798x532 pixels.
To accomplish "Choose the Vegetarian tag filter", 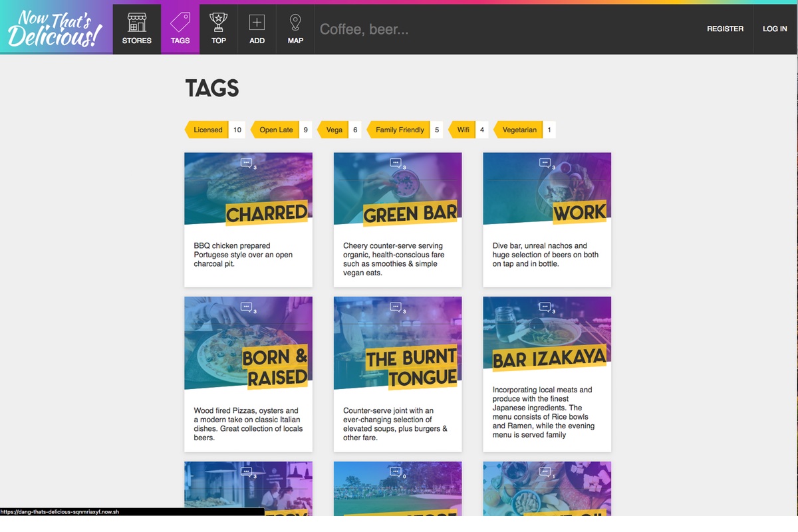I will click(x=519, y=130).
